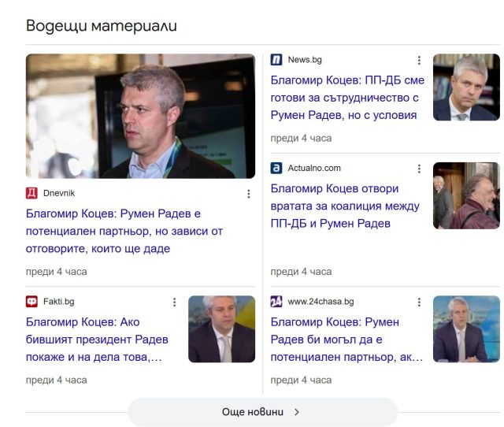The height and width of the screenshot is (427, 504).
Task: Open Fakti.bg headline about бившият президент Радев
Action: pos(98,340)
